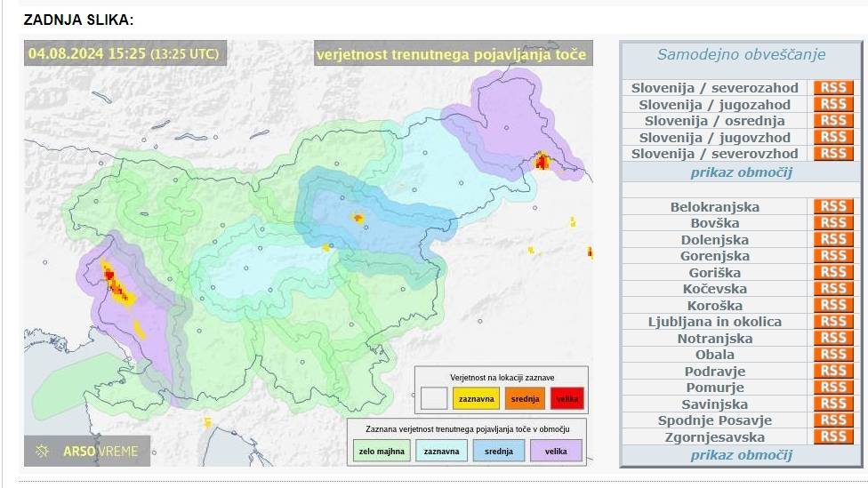The width and height of the screenshot is (868, 488).
Task: Open RSS feed for Slovenija / jugozahod
Action: (832, 104)
